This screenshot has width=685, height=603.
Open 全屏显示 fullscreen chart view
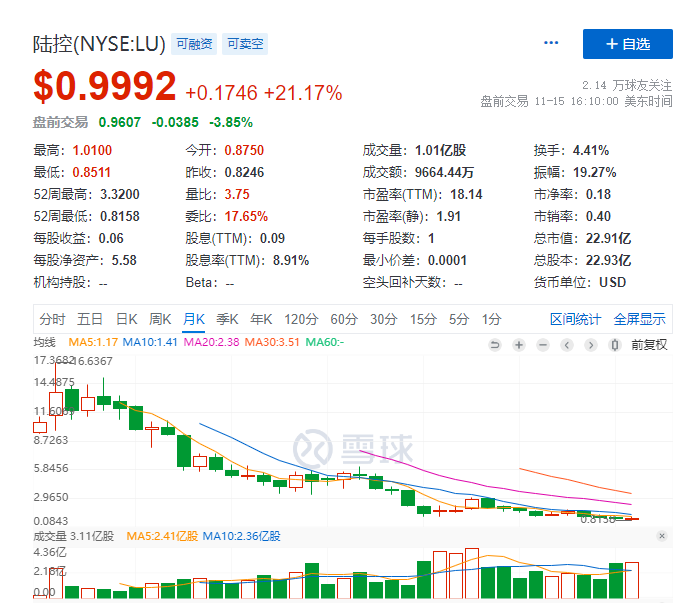(640, 319)
